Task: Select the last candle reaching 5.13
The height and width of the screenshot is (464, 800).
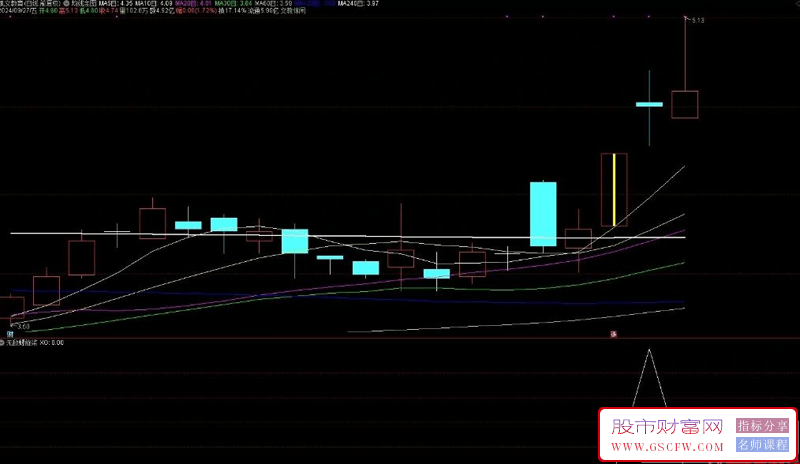Action: [685, 105]
